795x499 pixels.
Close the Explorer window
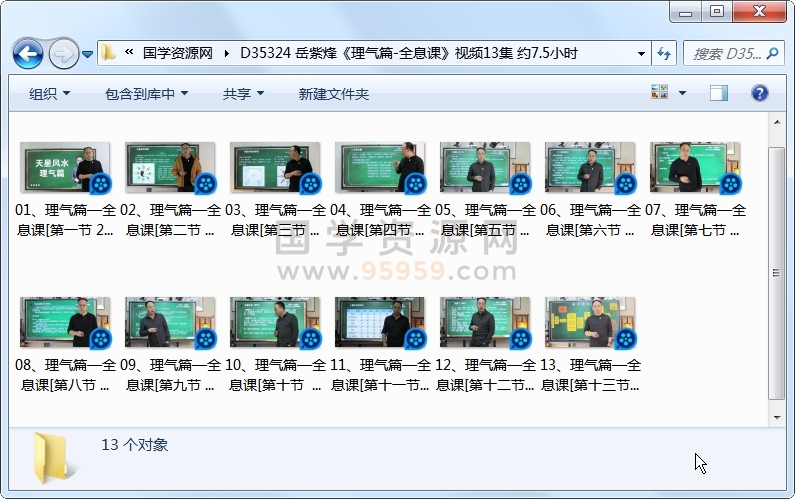(759, 12)
